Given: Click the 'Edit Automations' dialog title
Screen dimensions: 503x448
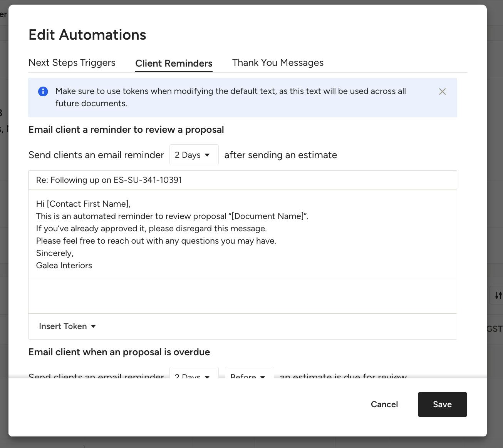Looking at the screenshot, I should pos(87,35).
